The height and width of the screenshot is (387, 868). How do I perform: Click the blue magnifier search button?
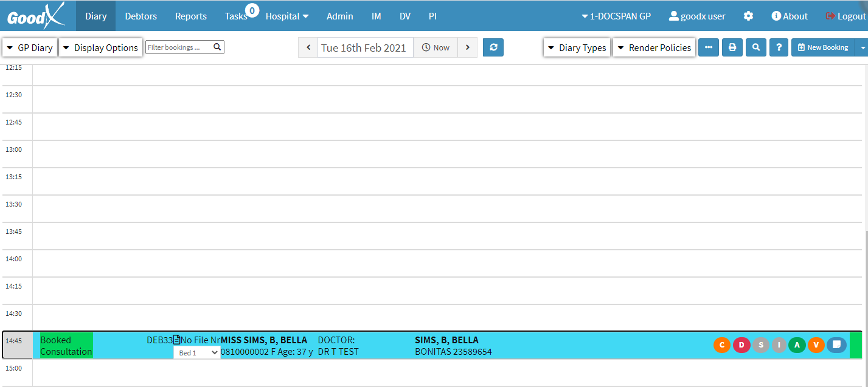point(755,47)
